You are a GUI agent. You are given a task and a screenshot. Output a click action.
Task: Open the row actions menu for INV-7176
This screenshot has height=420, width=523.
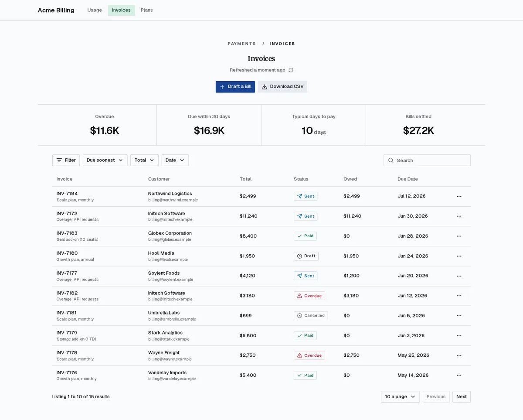tap(459, 376)
